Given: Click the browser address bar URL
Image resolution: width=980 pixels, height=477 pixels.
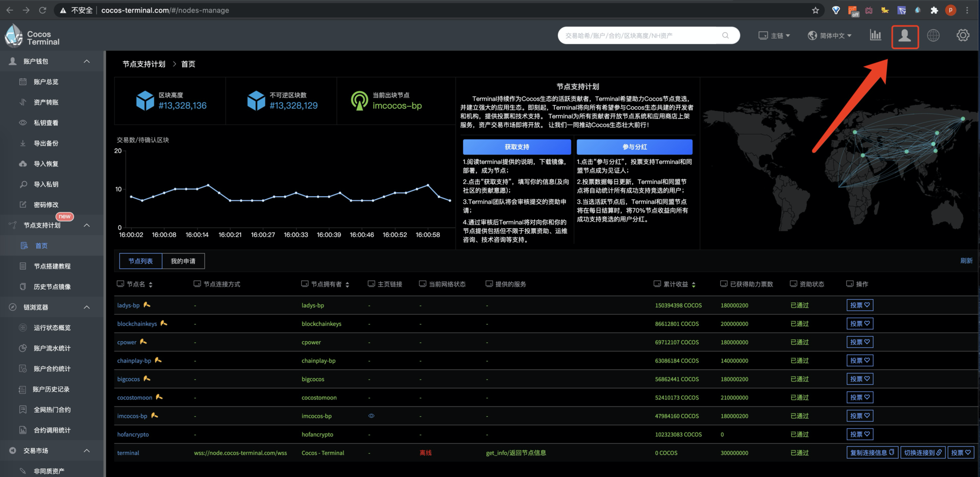Looking at the screenshot, I should tap(165, 10).
